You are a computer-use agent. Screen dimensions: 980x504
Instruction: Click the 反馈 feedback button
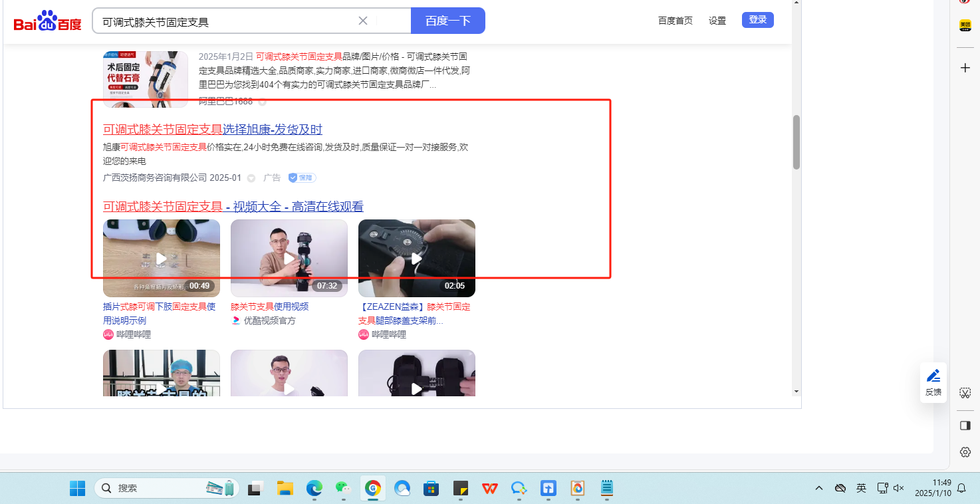click(x=933, y=383)
